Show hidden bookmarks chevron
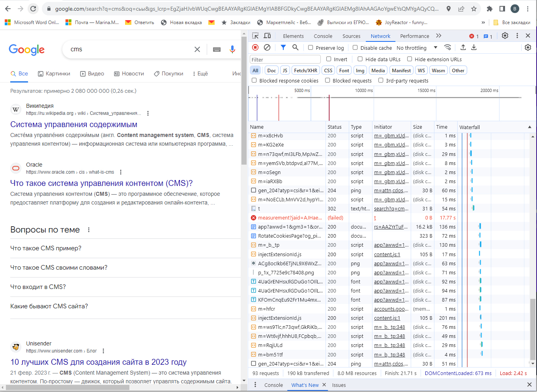Screen dimensions: 537x392 coord(483,23)
